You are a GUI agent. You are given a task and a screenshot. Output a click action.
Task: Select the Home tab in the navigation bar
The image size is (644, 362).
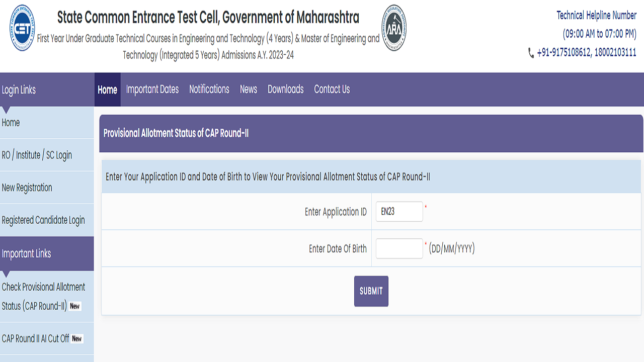[107, 89]
